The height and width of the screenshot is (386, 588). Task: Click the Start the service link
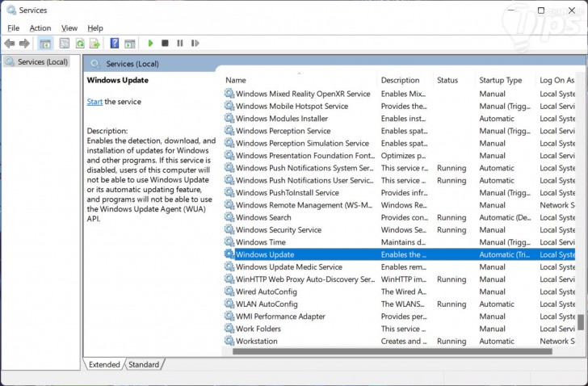point(94,102)
